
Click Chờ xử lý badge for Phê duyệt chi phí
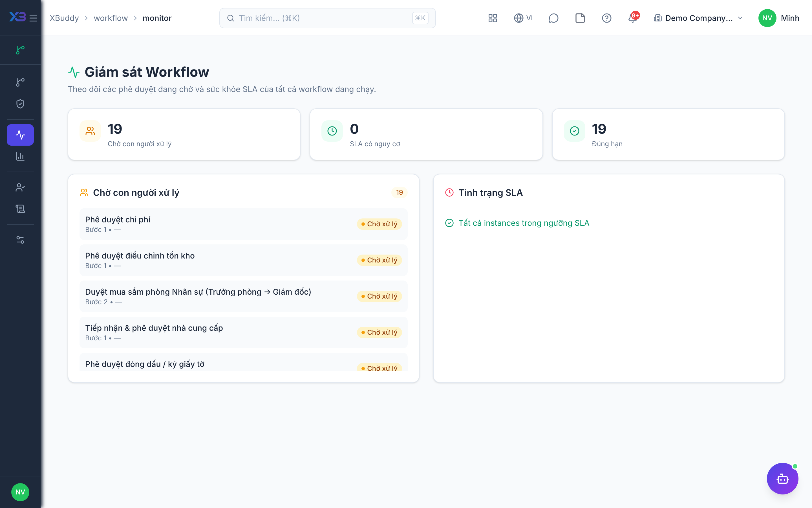(379, 224)
